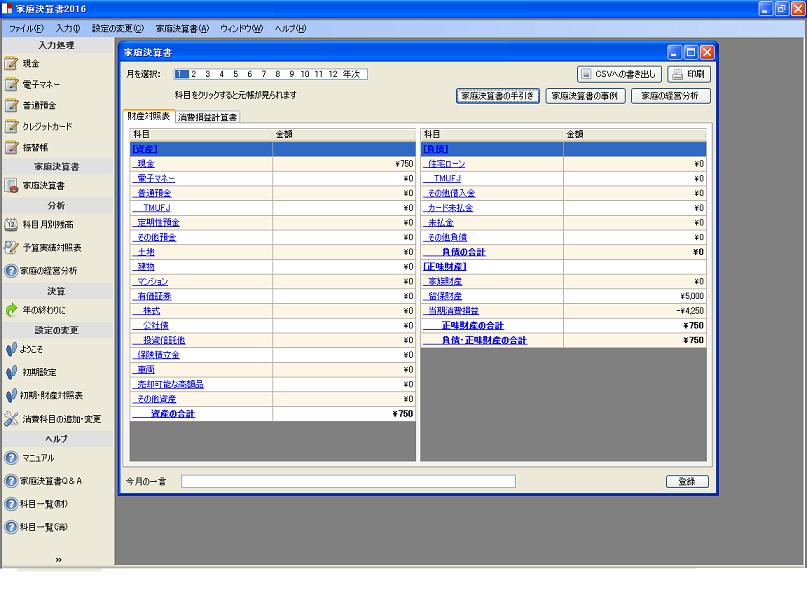Viewport: 807px width, 605px height.
Task: Switch to 消費損益計算書 tab
Action: pos(208,117)
